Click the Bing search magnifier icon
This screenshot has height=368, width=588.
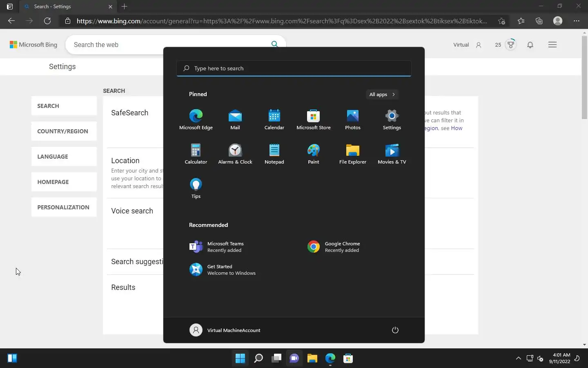274,44
